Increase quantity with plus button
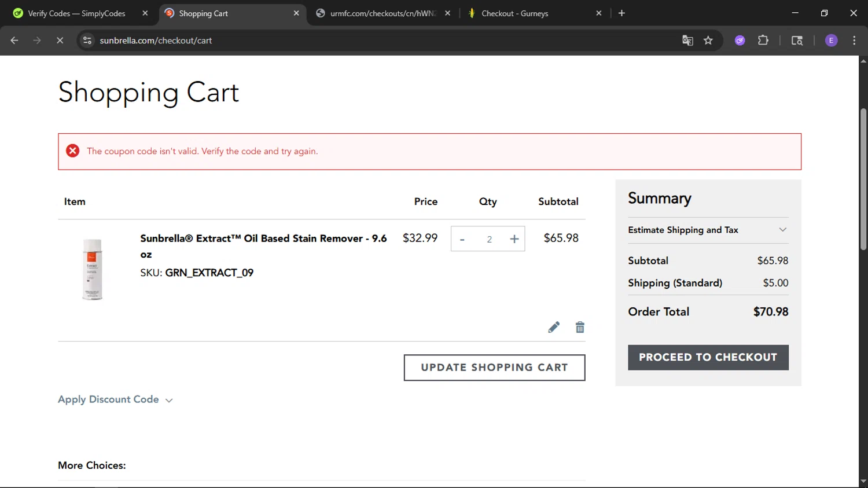Screen dimensions: 868x488 [x=514, y=239]
